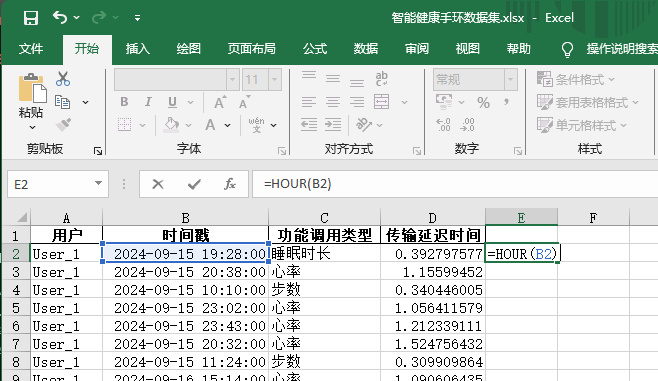The width and height of the screenshot is (658, 381).
Task: Open the 对齐方式 dialog launcher
Action: click(417, 151)
